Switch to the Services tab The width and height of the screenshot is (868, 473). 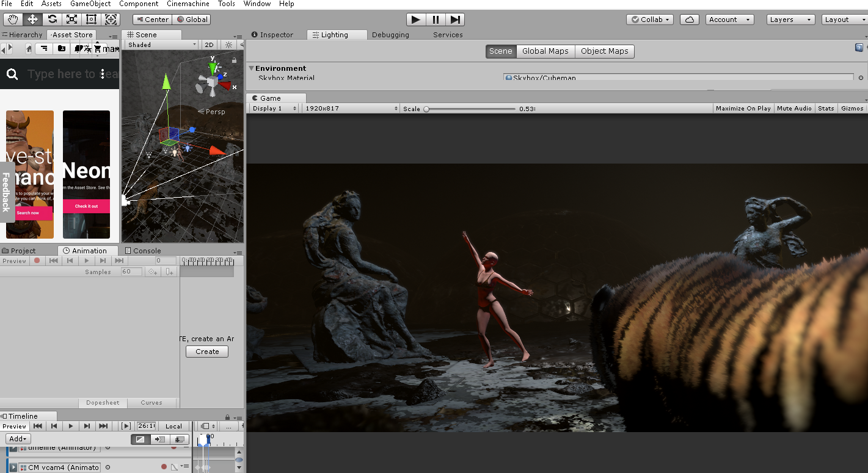tap(448, 35)
